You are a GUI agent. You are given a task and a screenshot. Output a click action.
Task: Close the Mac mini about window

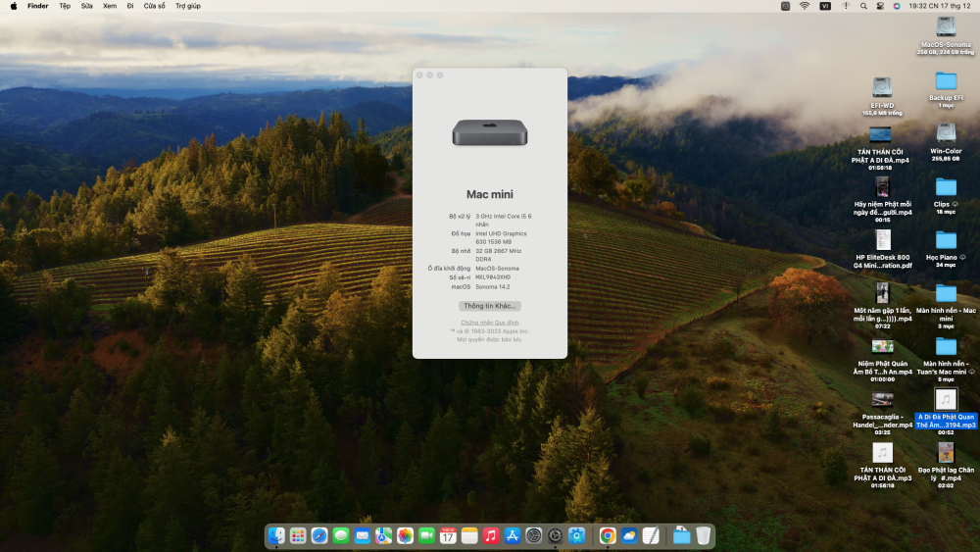[x=420, y=75]
